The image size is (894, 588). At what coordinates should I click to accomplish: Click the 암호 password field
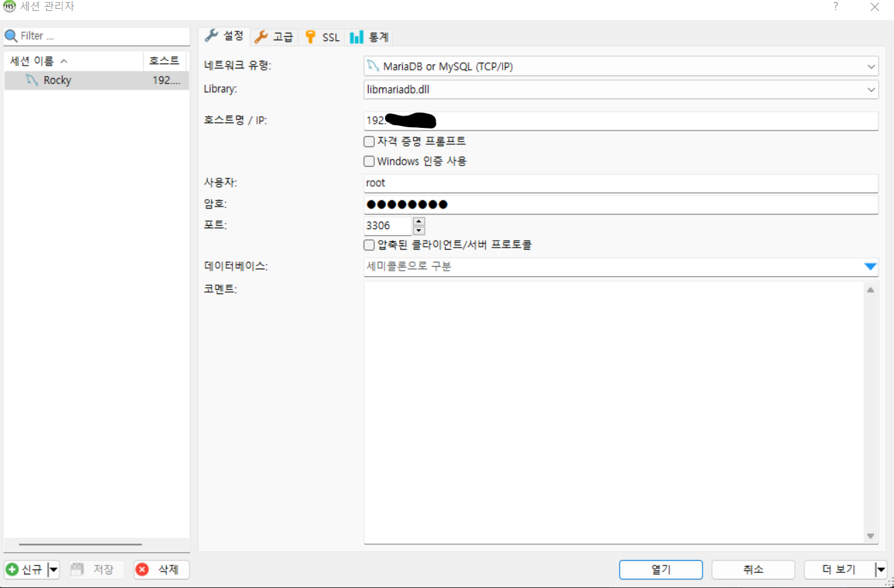(x=620, y=204)
